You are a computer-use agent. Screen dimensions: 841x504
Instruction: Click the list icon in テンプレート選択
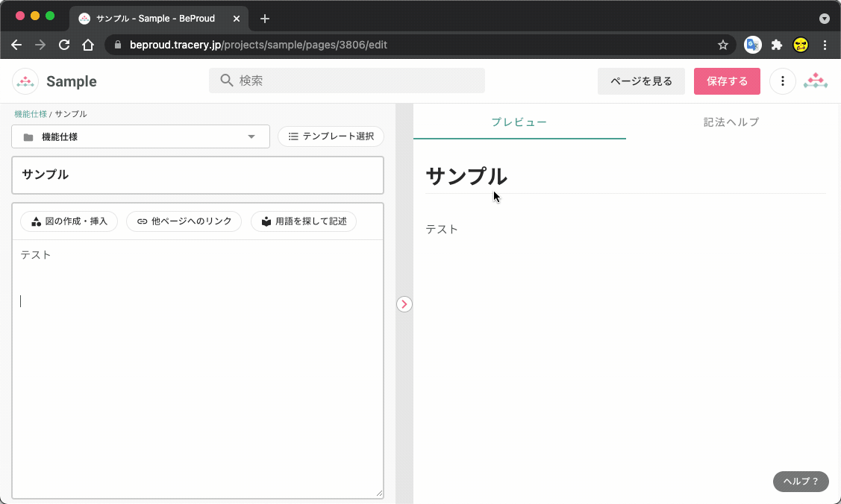tap(293, 136)
